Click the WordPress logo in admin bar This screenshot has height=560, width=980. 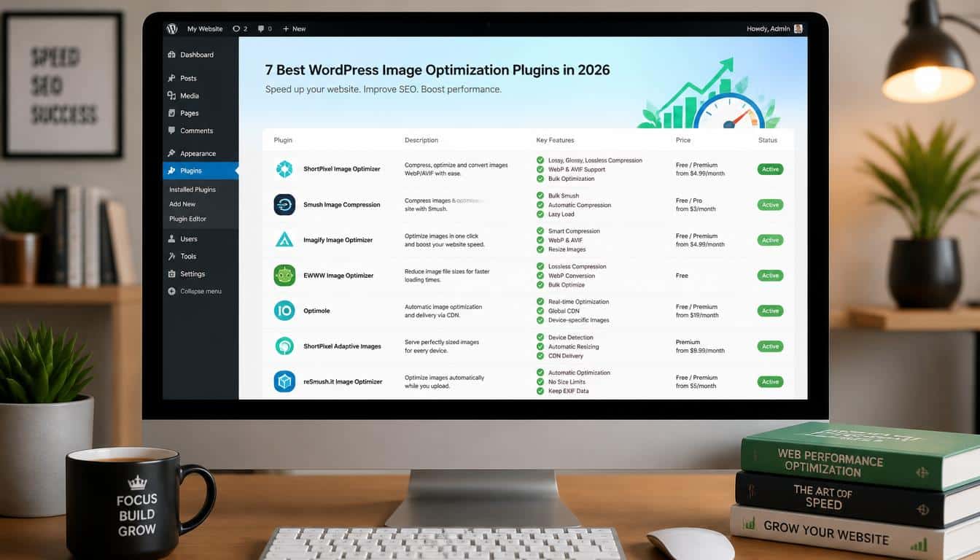(172, 28)
